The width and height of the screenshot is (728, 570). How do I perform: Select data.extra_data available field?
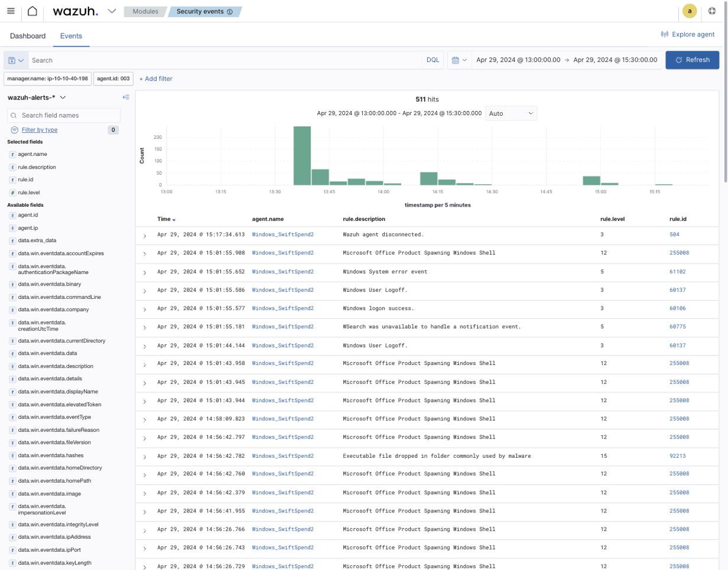pyautogui.click(x=37, y=240)
